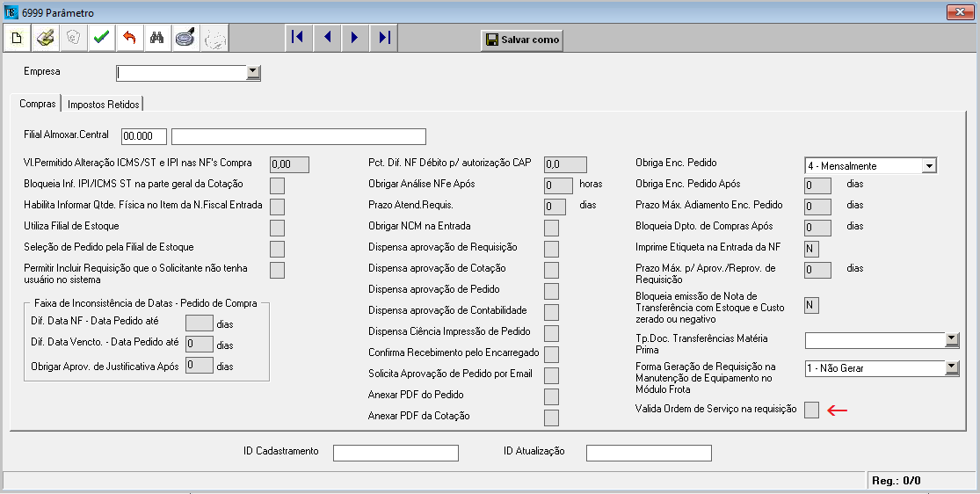Toggle Anexar PDF da Cotação checkbox
The width and height of the screenshot is (980, 494).
tap(551, 418)
